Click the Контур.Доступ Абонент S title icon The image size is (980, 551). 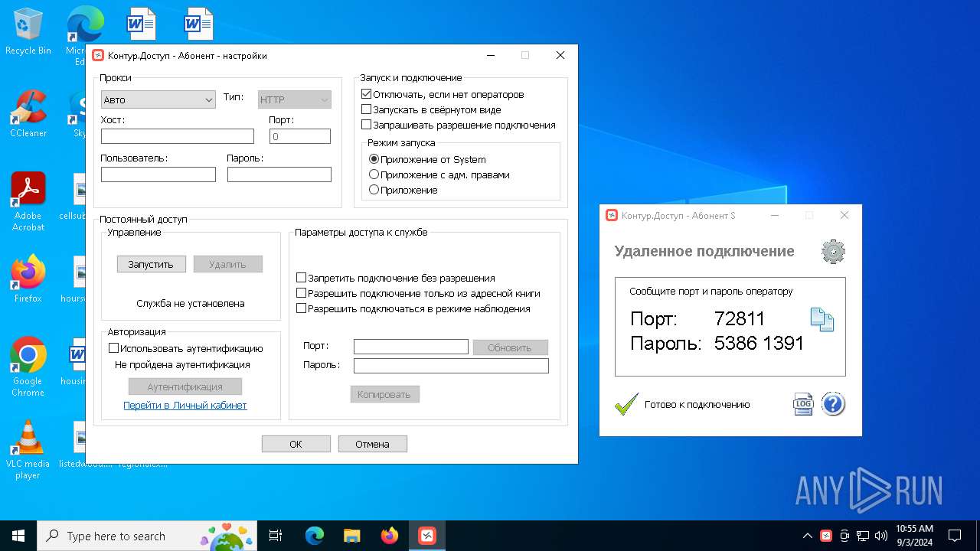point(612,216)
